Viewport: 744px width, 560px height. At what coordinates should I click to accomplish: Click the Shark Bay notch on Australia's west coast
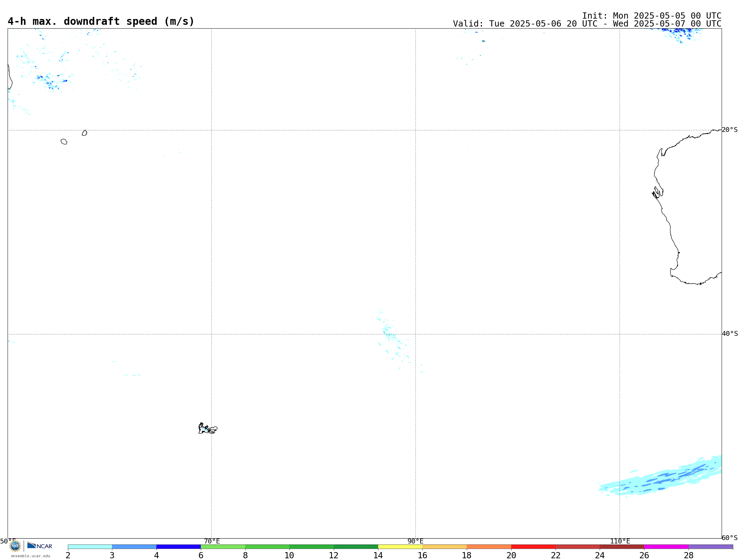(x=658, y=192)
